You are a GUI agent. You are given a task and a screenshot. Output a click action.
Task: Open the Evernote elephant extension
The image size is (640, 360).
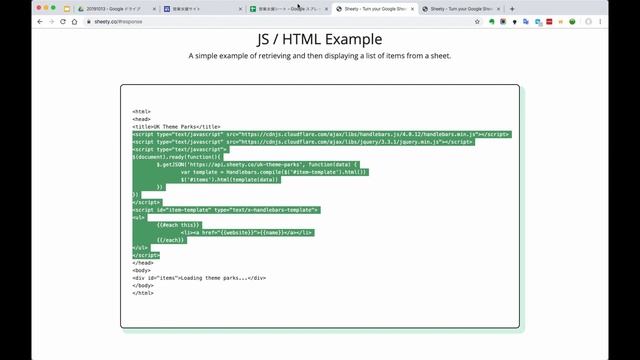pos(491,22)
